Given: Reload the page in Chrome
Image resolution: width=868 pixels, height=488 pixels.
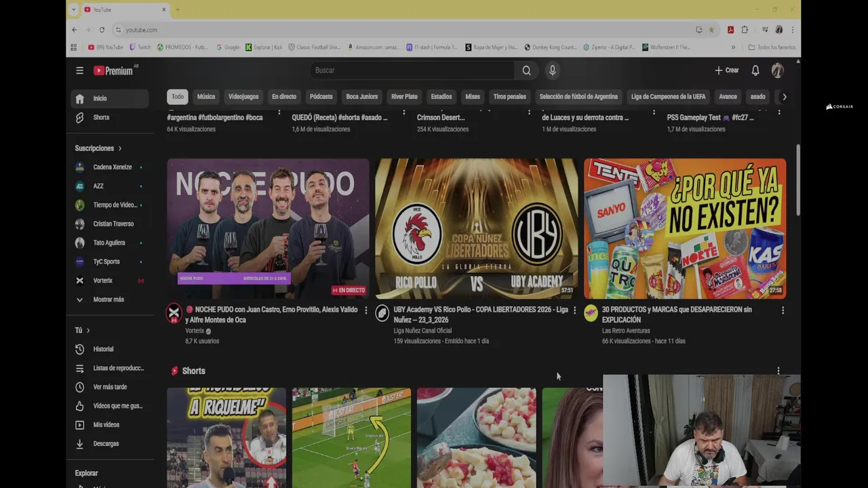Looking at the screenshot, I should point(102,30).
